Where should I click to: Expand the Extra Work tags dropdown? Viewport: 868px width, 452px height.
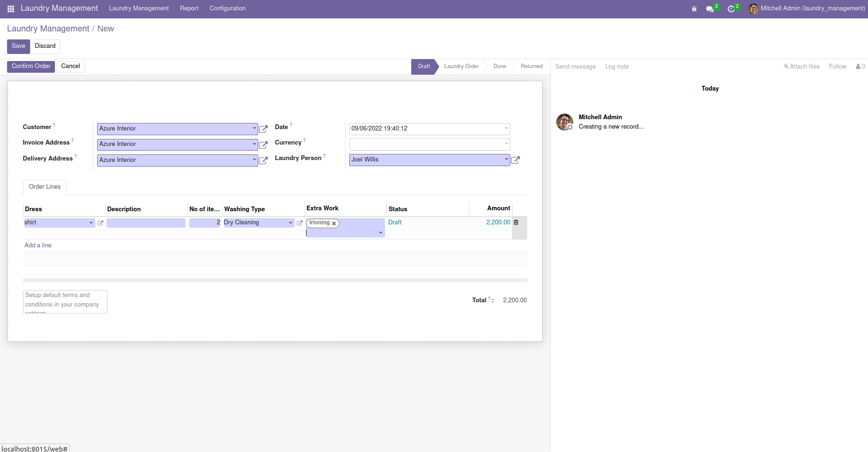(381, 233)
